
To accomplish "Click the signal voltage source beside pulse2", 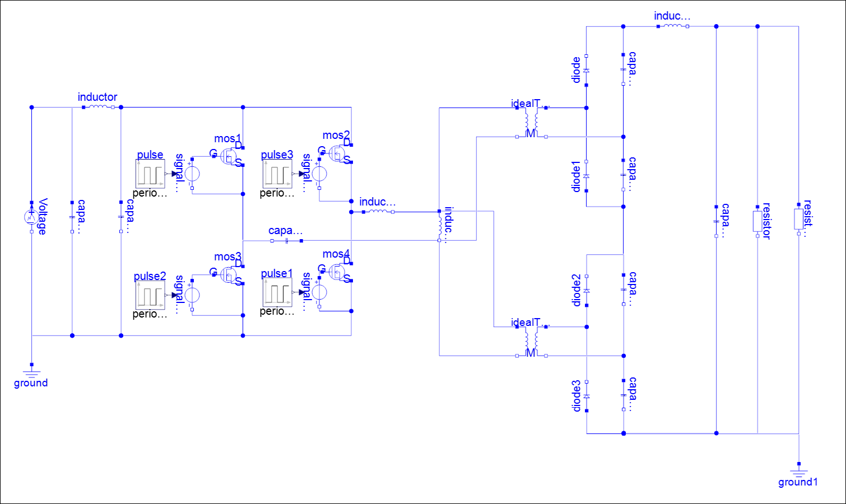I will point(192,295).
